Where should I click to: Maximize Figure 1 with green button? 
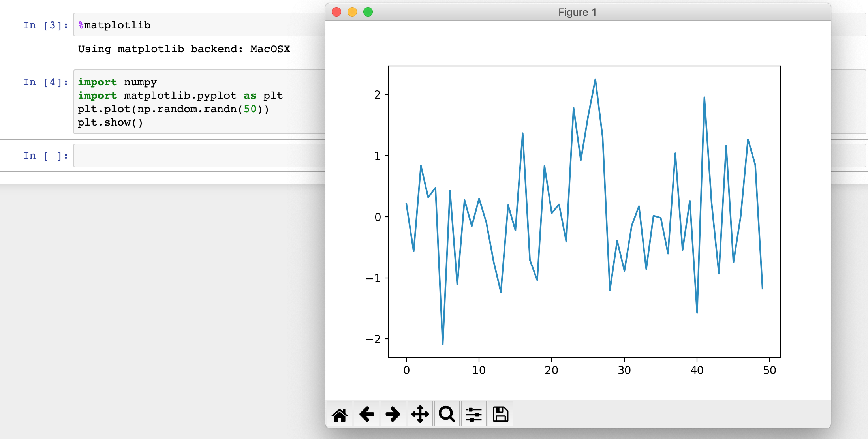coord(368,12)
